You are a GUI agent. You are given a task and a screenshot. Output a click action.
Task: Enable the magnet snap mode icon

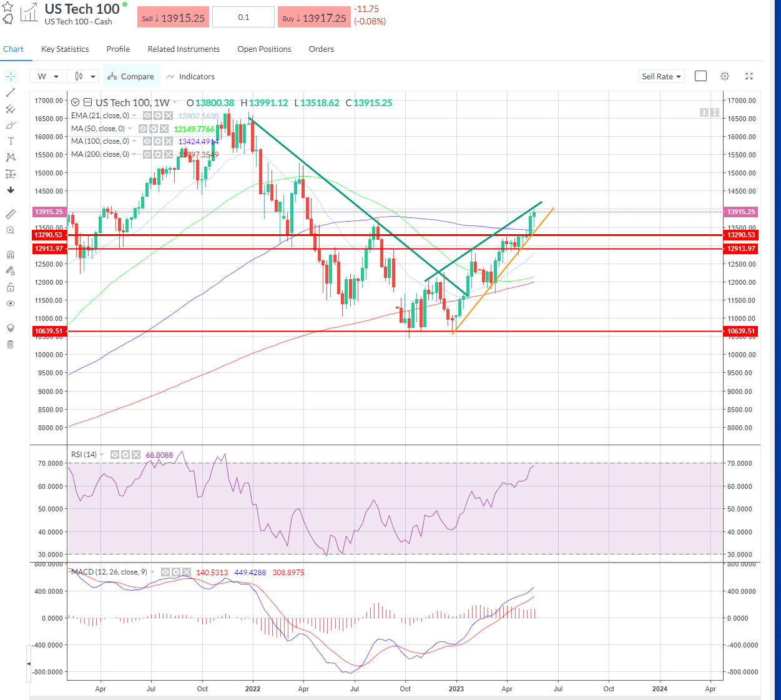pyautogui.click(x=11, y=255)
